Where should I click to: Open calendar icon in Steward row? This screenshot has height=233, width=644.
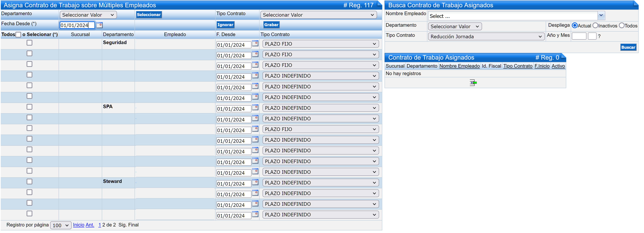[x=255, y=182]
